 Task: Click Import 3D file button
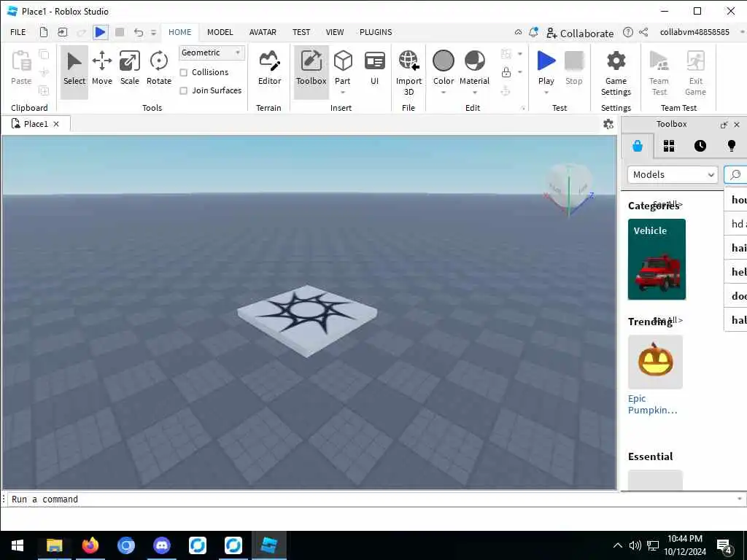(409, 73)
